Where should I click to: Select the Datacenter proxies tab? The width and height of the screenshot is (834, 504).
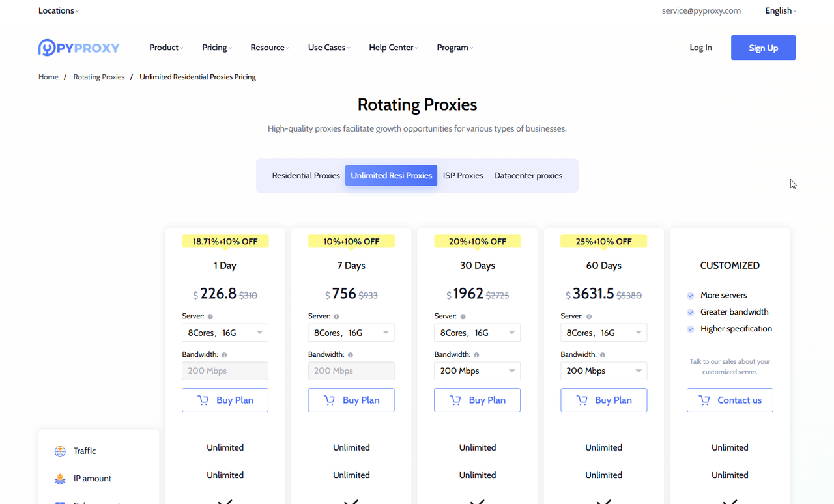[528, 176]
